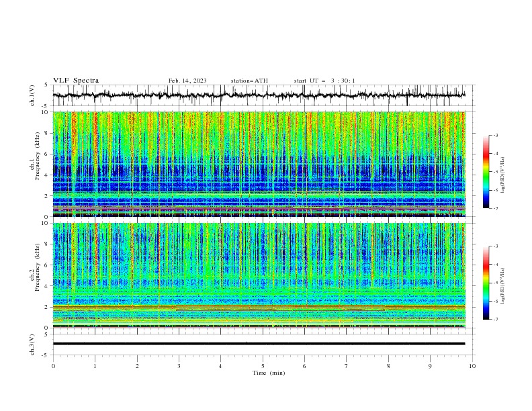Click the ch.3 flat voltage trace
532x411 pixels.
(x=259, y=344)
